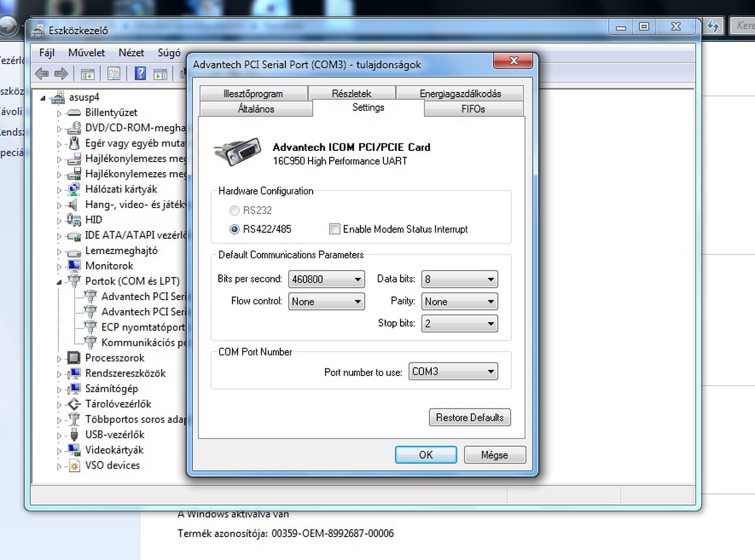Switch to the Energiagazdálkodás tab

[x=460, y=93]
